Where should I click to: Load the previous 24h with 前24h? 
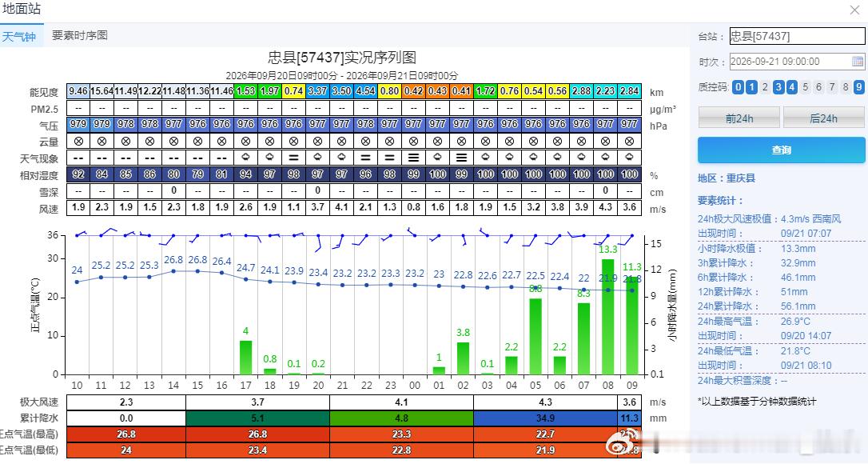click(x=739, y=118)
